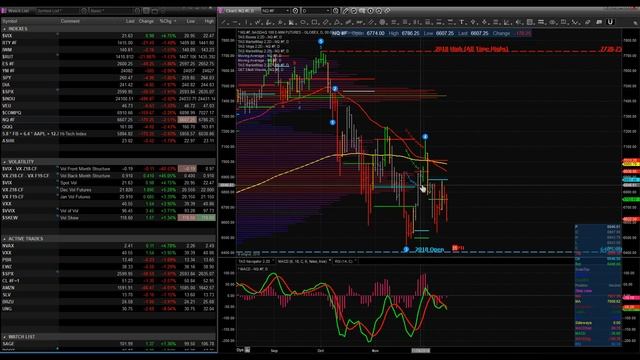Select the $VVIX Vol of Vol row

[108, 211]
